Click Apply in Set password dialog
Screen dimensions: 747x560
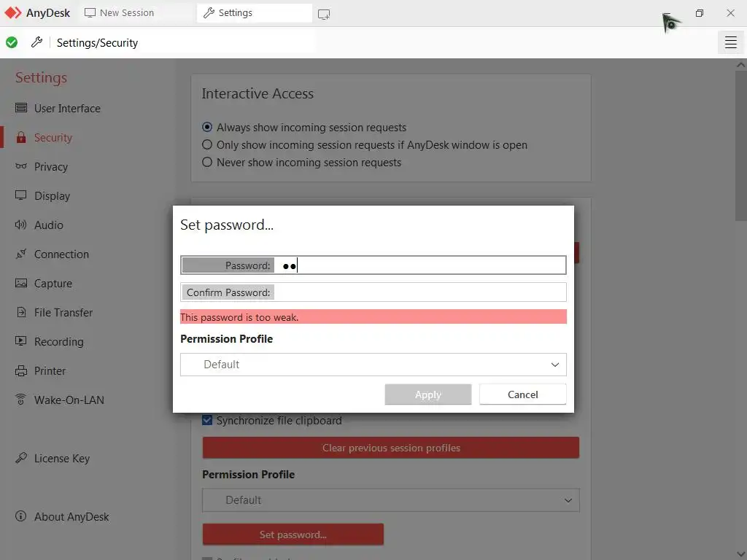click(x=427, y=394)
